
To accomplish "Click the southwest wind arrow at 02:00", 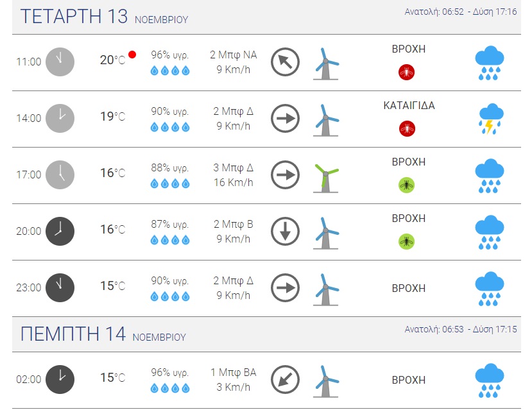I will coord(286,379).
